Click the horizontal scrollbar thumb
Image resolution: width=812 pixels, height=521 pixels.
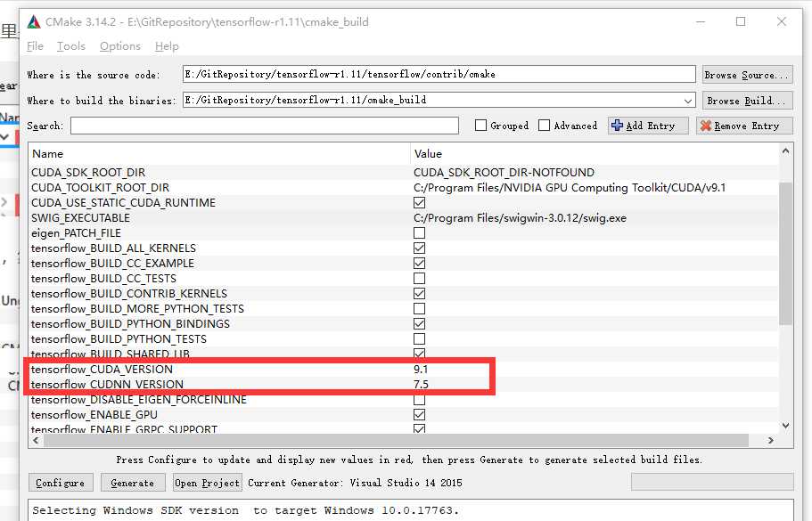click(396, 440)
